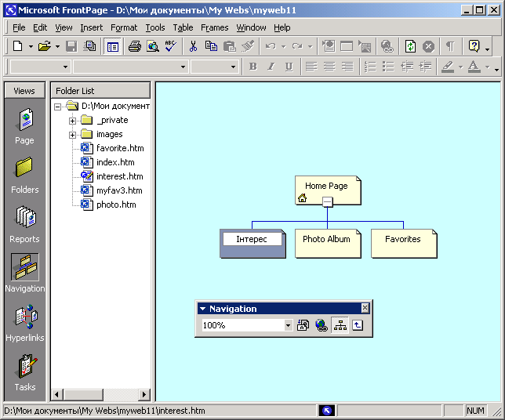Open the File menu
The image size is (505, 420).
pyautogui.click(x=19, y=27)
